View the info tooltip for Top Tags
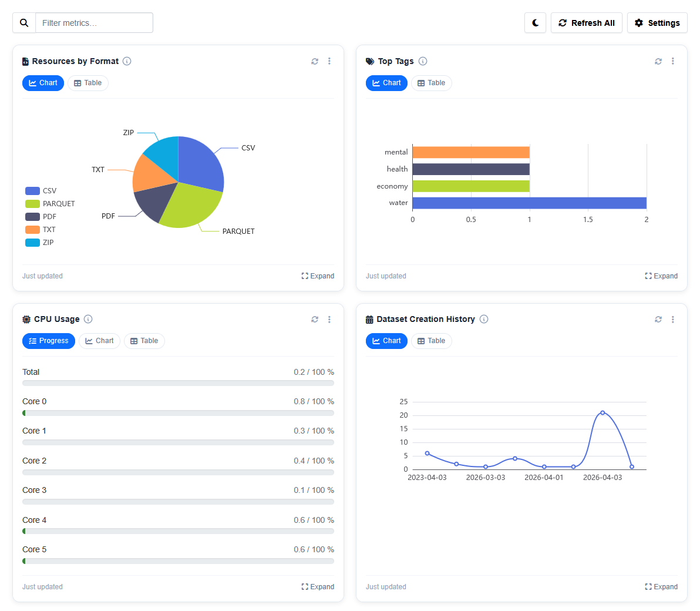 pyautogui.click(x=423, y=61)
